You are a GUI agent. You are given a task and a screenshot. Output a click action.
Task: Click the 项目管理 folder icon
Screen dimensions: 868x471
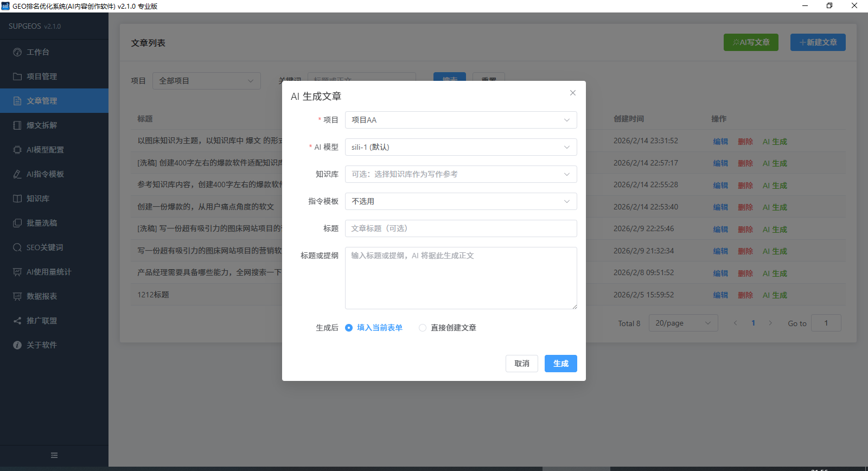(x=17, y=77)
